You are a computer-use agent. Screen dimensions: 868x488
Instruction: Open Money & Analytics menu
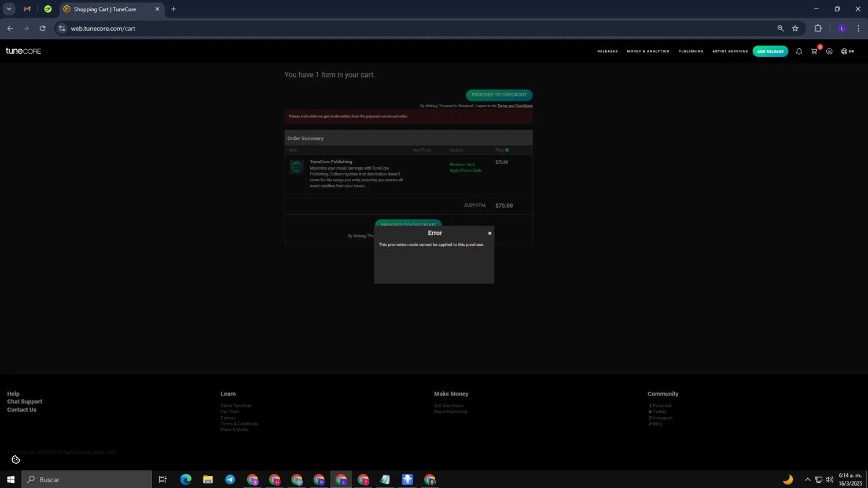pos(648,52)
